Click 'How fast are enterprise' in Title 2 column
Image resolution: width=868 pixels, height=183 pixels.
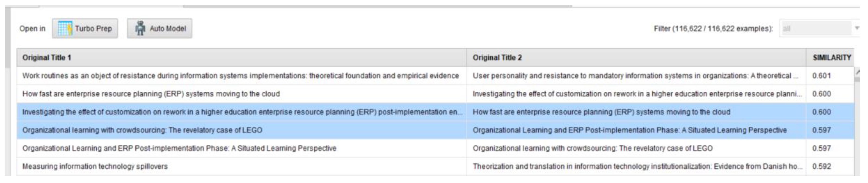[601, 112]
